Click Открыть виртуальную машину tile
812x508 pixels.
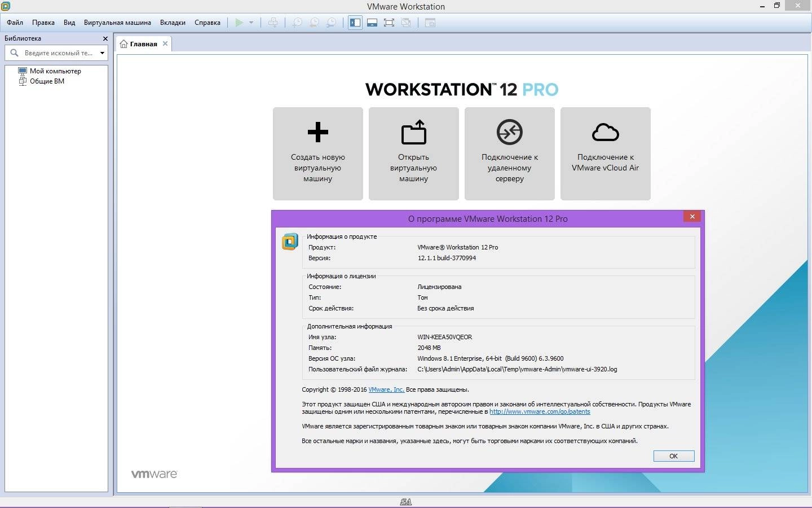pos(414,154)
